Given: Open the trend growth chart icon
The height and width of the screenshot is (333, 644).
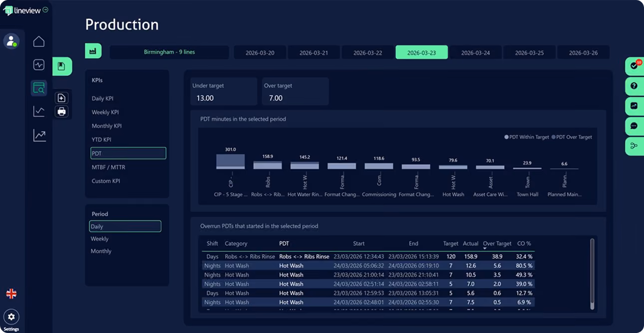Looking at the screenshot, I should click(x=39, y=135).
